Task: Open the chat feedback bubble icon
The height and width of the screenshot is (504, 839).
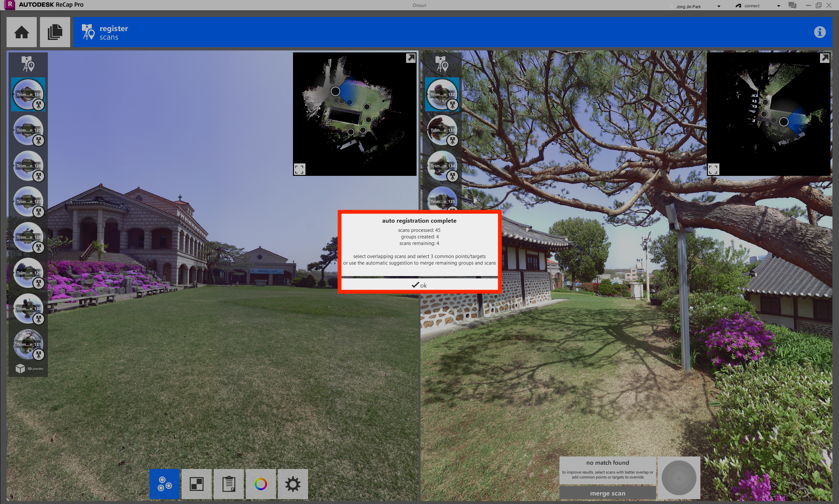Action: [792, 6]
